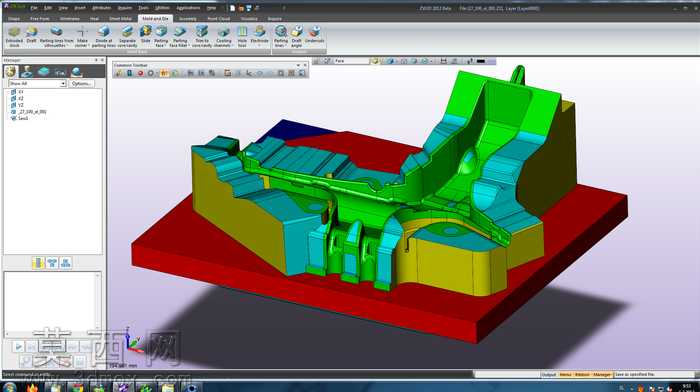Click black color swatch in selection toolbar
Screen dimensions: 700x392
(x=480, y=61)
